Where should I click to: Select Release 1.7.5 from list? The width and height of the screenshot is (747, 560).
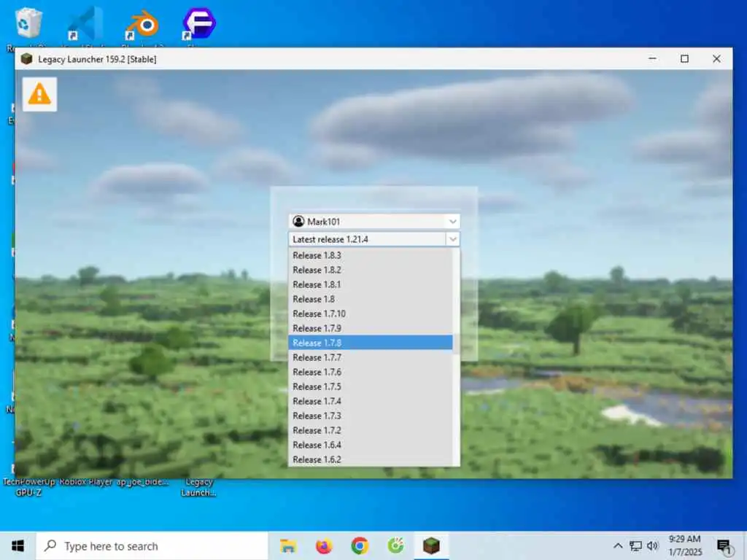370,386
